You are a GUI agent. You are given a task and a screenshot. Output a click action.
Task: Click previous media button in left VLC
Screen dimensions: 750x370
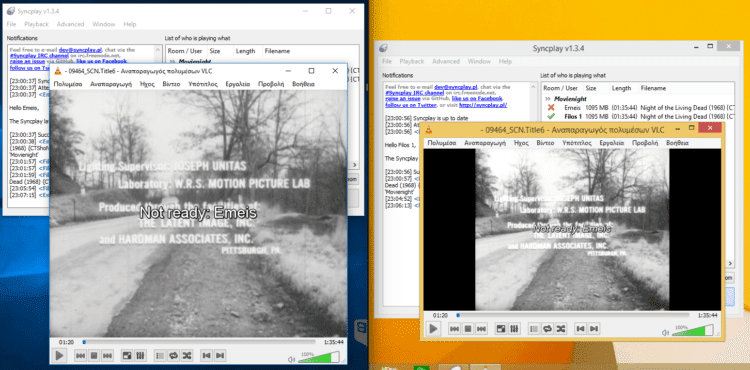pos(207,356)
